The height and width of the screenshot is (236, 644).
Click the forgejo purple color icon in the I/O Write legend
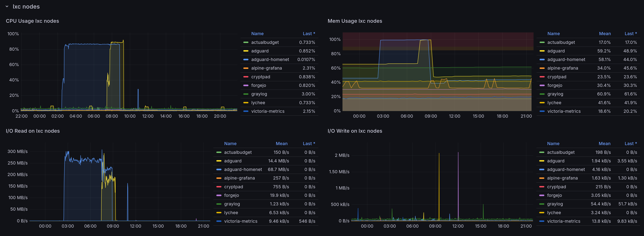(x=542, y=195)
